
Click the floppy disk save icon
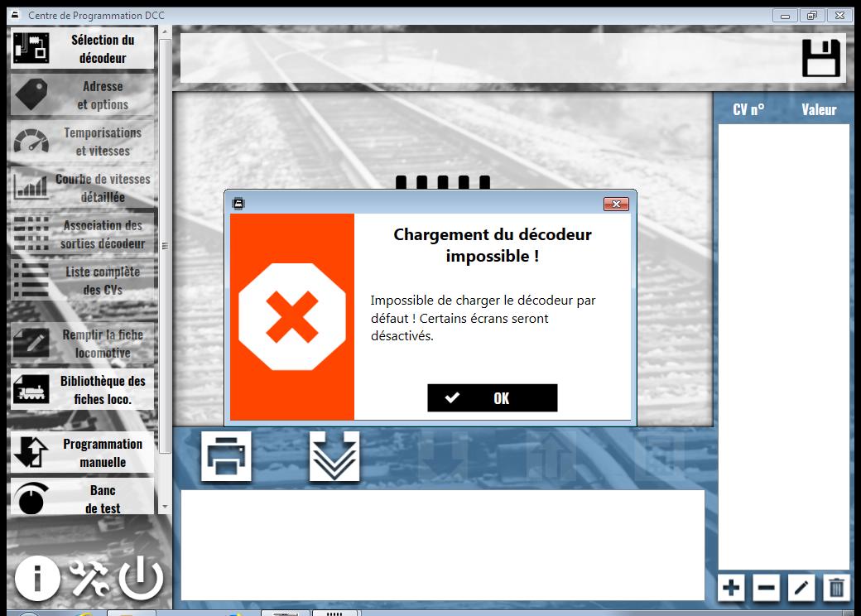pos(821,58)
